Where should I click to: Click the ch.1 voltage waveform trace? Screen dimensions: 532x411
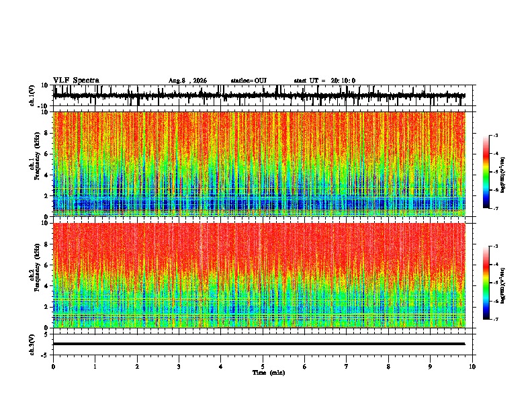pyautogui.click(x=259, y=95)
